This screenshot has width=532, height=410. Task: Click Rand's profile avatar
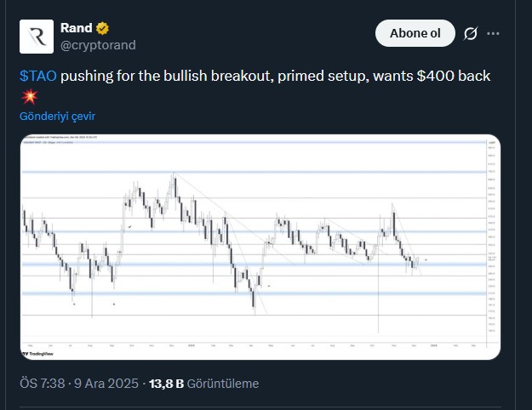pyautogui.click(x=37, y=37)
